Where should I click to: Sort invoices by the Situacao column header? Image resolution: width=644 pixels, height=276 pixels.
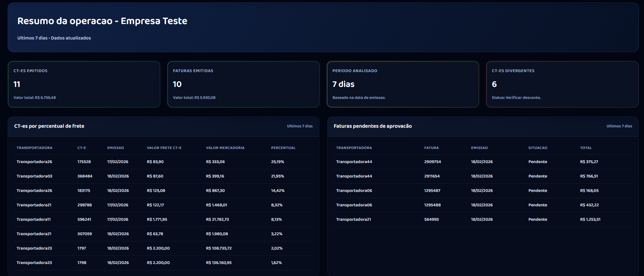tap(537, 148)
